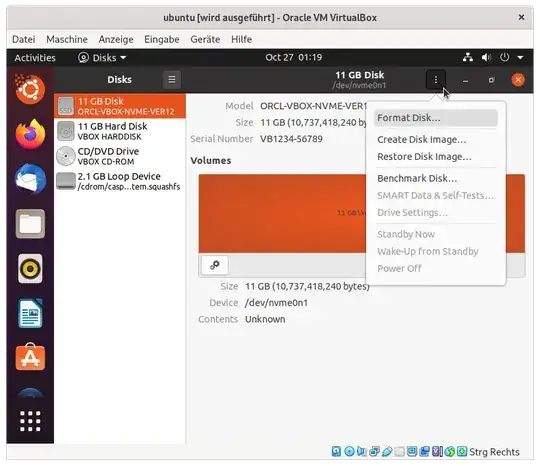This screenshot has width=540, height=466.
Task: Click the VirtualBox network adapter status icon
Action: click(374, 451)
